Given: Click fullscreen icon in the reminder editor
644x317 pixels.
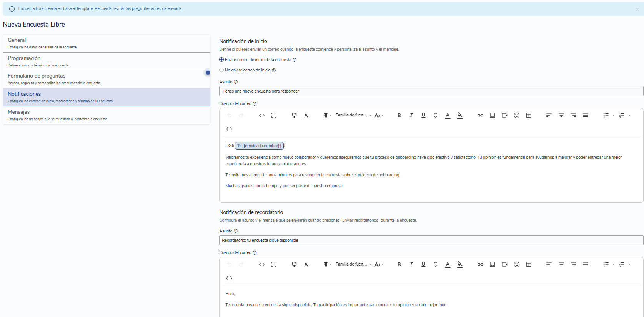Looking at the screenshot, I should (274, 264).
